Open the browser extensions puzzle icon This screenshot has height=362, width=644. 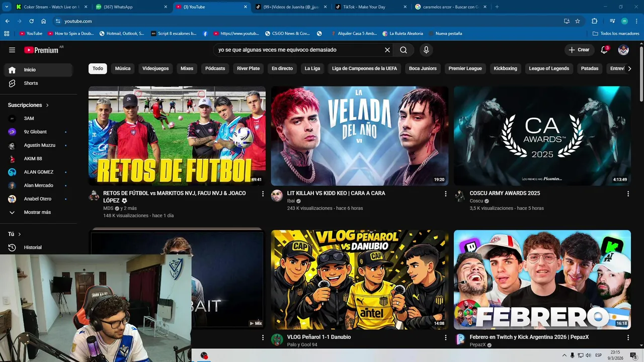[594, 21]
